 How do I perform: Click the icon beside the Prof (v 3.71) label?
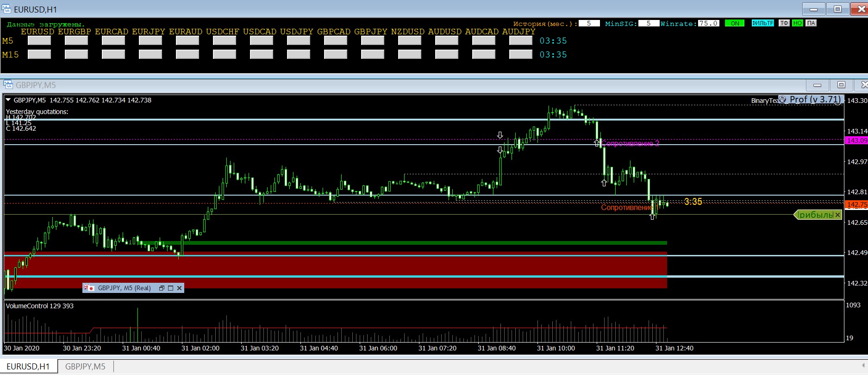[x=783, y=99]
